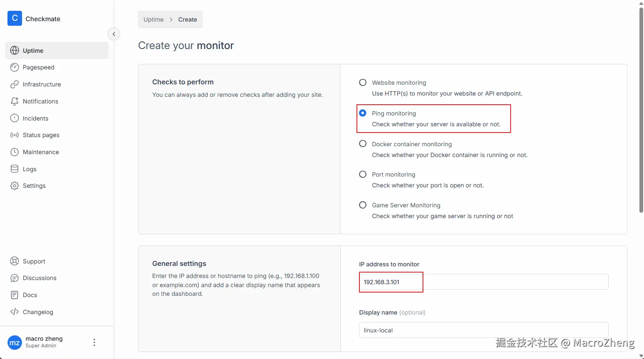Click the Notifications bell icon
This screenshot has height=359, width=644.
coord(15,101)
